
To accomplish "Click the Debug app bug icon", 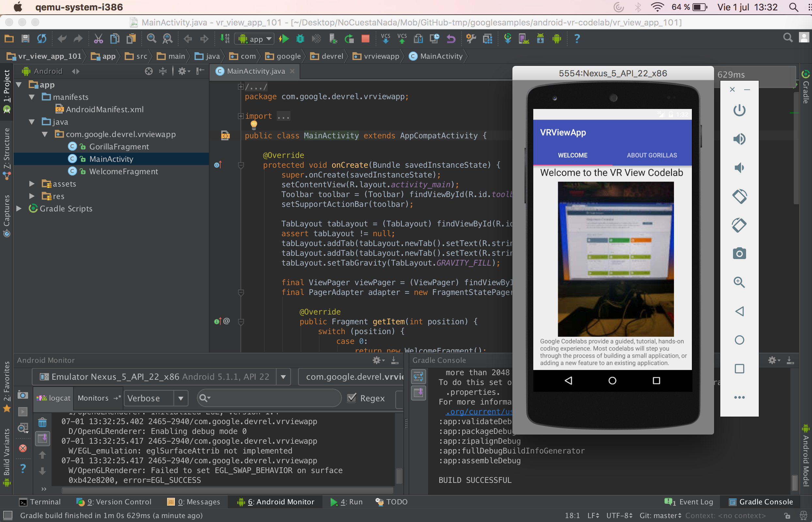I will 300,38.
